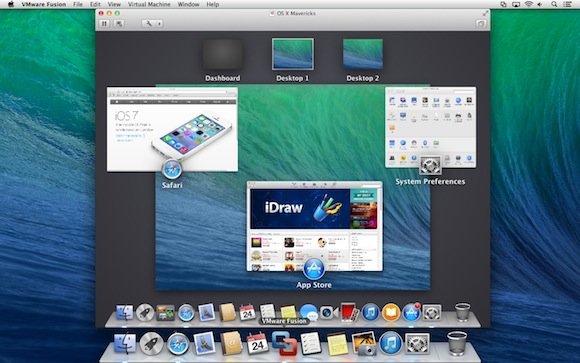Open Notes in the host Mac's Dock
This screenshot has width=580, height=363.
[337, 344]
